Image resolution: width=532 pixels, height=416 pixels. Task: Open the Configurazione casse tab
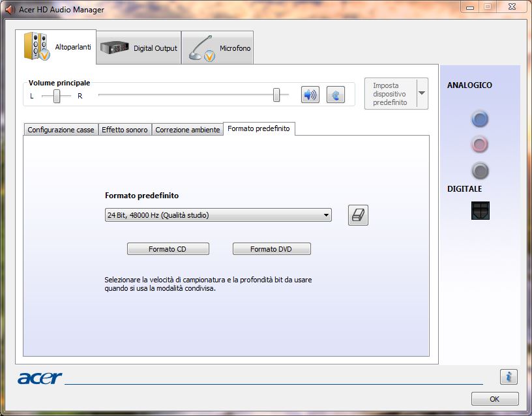(x=61, y=130)
